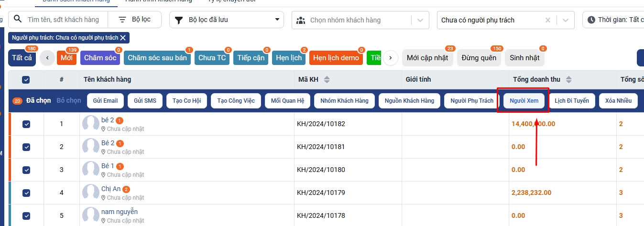Click the Gửi SMS button
The height and width of the screenshot is (226, 644).
[x=145, y=101]
